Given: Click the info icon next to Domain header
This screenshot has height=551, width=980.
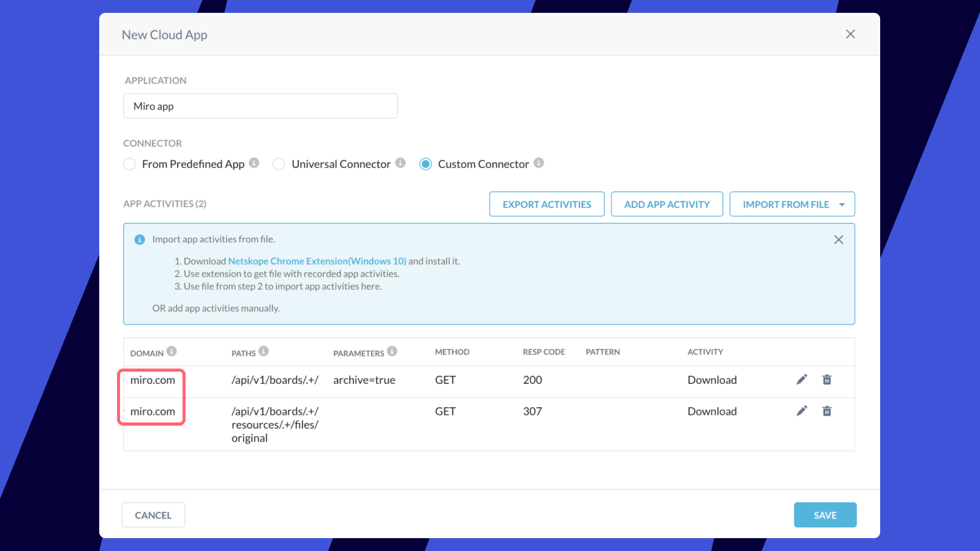Looking at the screenshot, I should 171,351.
